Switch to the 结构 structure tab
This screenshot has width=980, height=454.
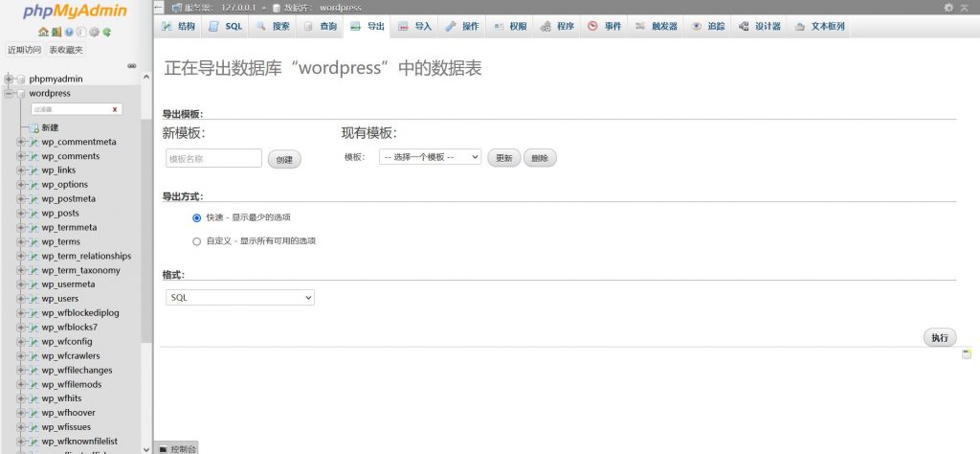tap(177, 26)
